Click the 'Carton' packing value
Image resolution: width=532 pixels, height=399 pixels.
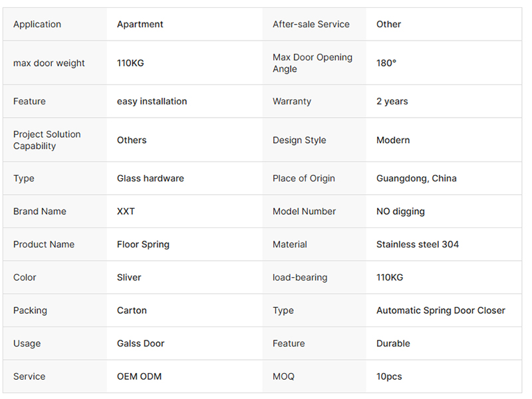pyautogui.click(x=132, y=311)
